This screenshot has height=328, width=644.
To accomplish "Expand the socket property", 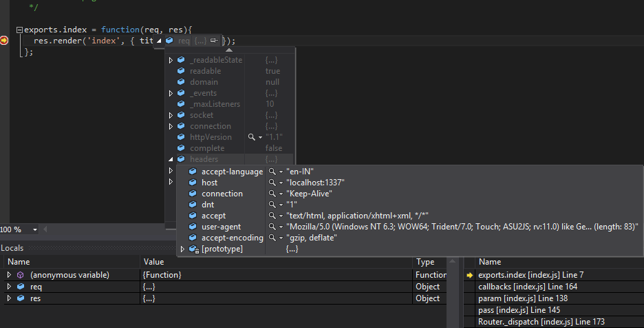I will pyautogui.click(x=171, y=115).
